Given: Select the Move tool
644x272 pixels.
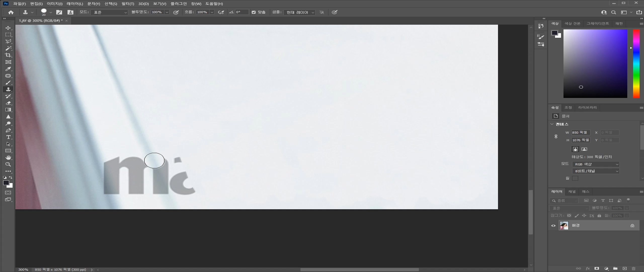Looking at the screenshot, I should tap(8, 28).
